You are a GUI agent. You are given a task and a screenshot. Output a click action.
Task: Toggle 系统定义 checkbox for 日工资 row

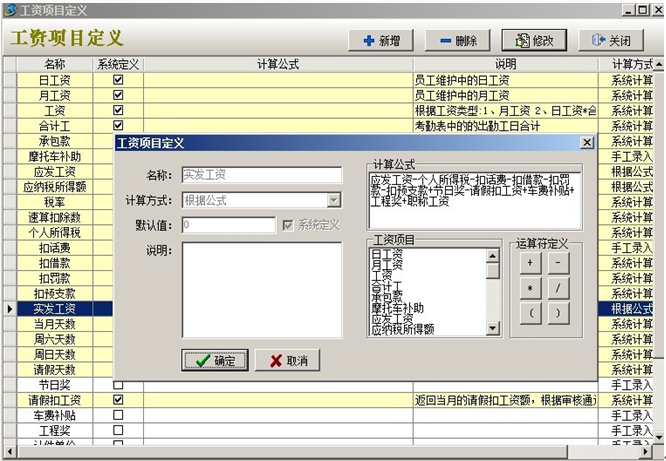pos(118,80)
